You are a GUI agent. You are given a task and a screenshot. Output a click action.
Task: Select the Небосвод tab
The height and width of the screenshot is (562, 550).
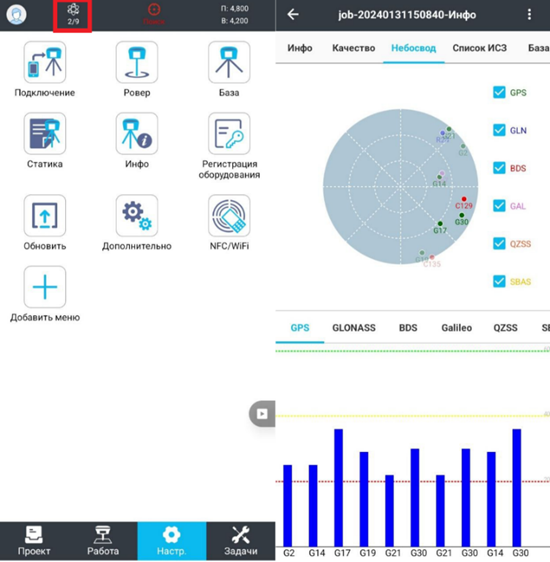413,48
